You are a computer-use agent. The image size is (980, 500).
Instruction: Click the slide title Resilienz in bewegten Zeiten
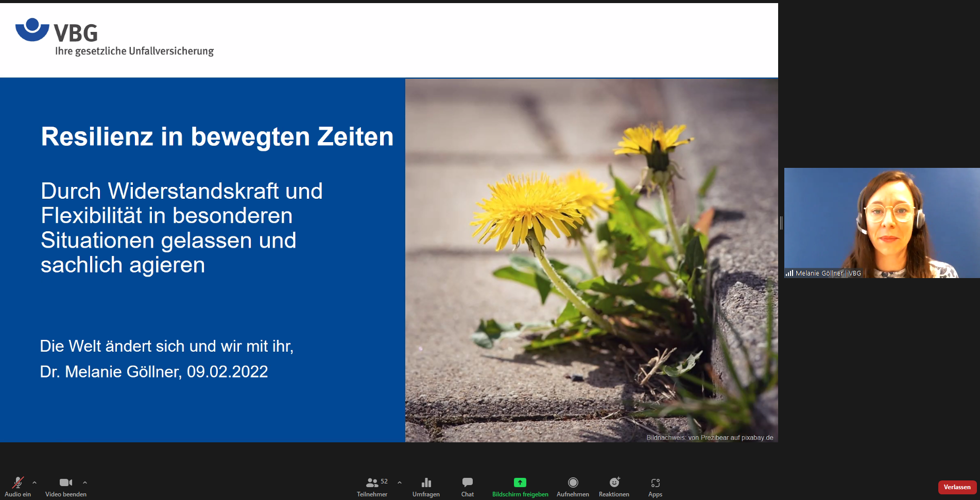click(x=217, y=137)
